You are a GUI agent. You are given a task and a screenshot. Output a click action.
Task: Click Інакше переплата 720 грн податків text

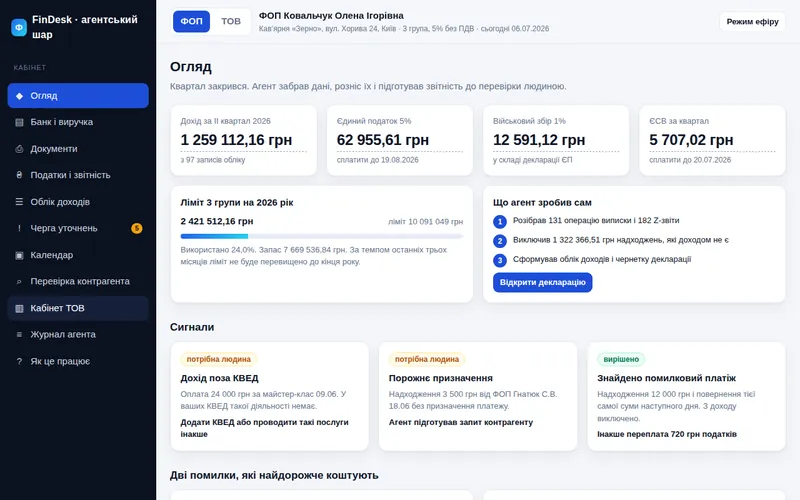click(x=667, y=434)
